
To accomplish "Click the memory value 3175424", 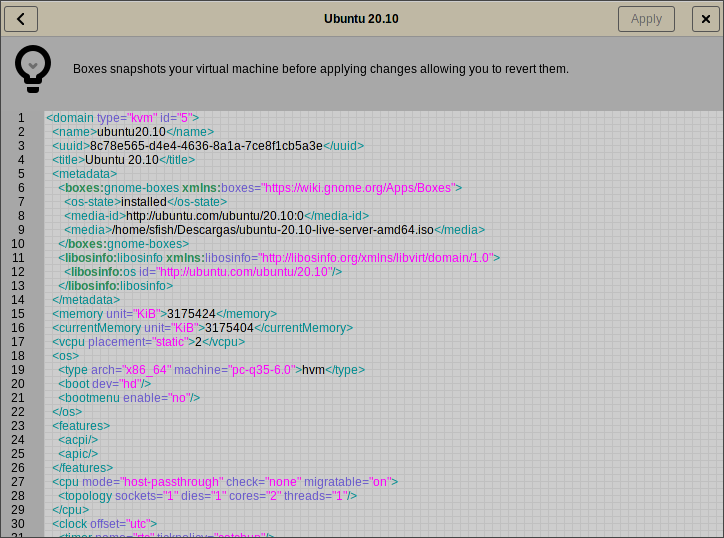I will (x=191, y=314).
